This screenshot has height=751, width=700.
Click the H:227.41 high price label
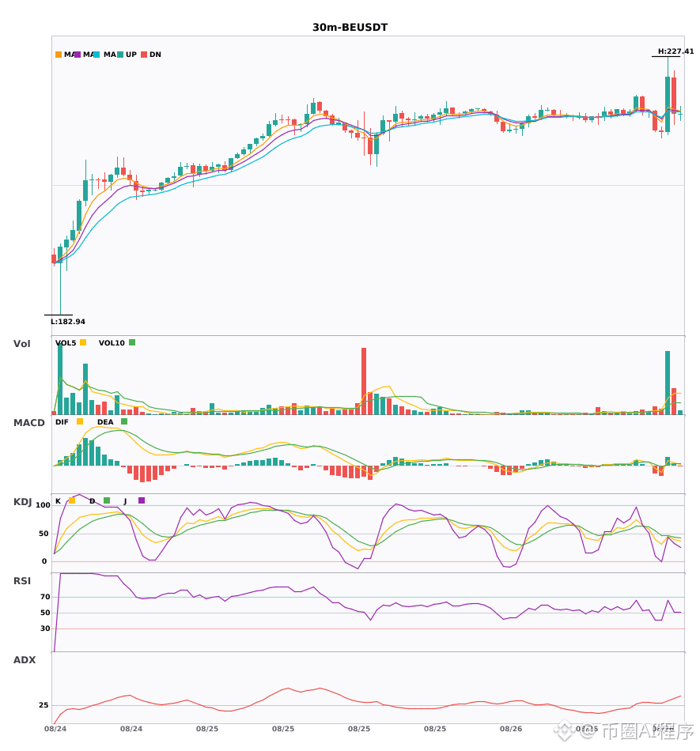675,51
